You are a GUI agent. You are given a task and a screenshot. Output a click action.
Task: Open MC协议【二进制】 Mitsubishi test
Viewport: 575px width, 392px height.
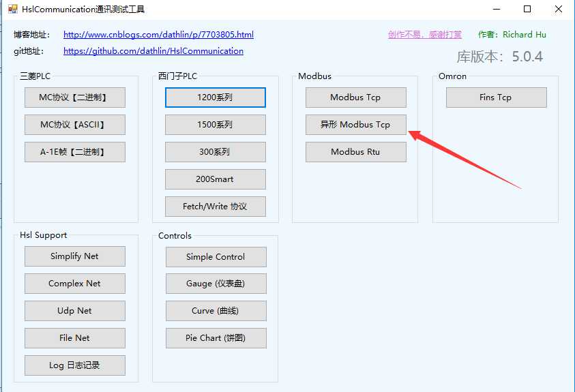coord(75,97)
